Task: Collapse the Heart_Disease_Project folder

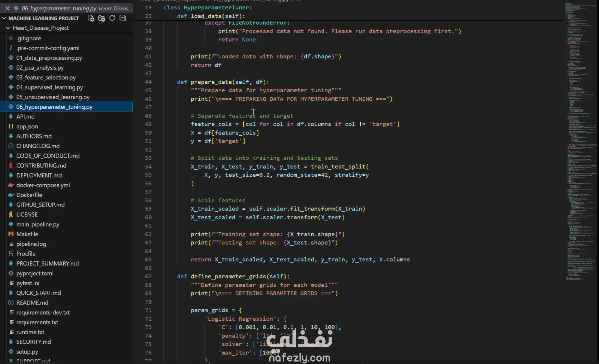Action: coord(8,28)
